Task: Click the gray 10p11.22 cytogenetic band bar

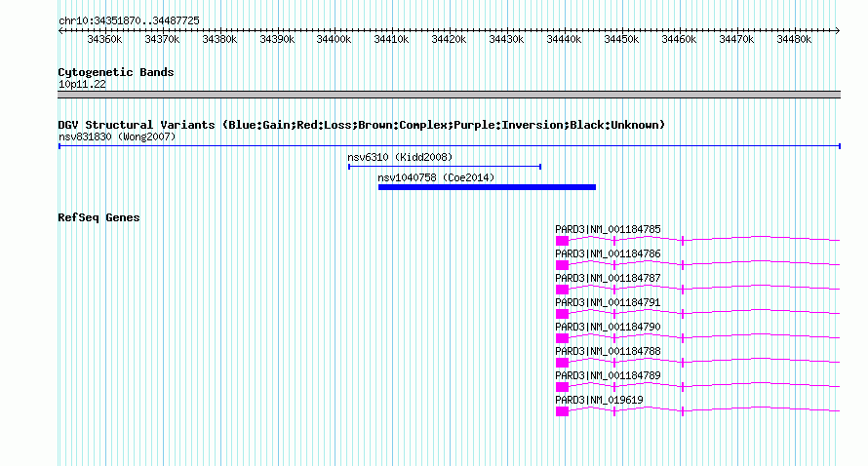Action: click(x=449, y=95)
